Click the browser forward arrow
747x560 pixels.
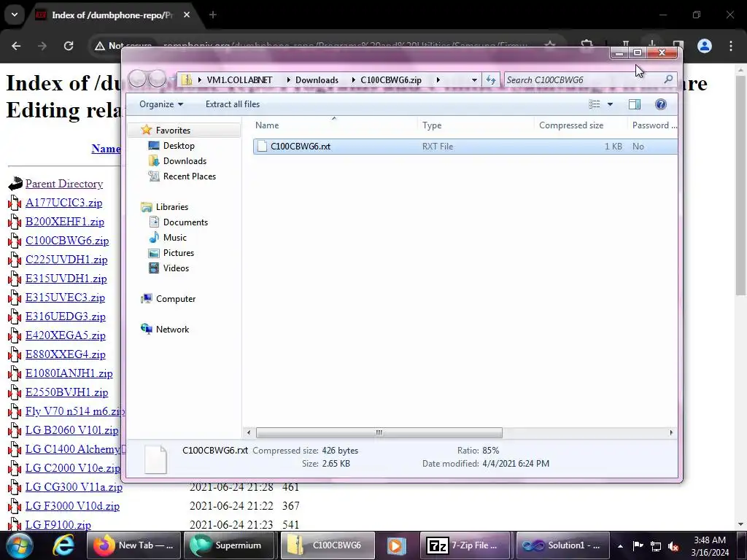(42, 46)
